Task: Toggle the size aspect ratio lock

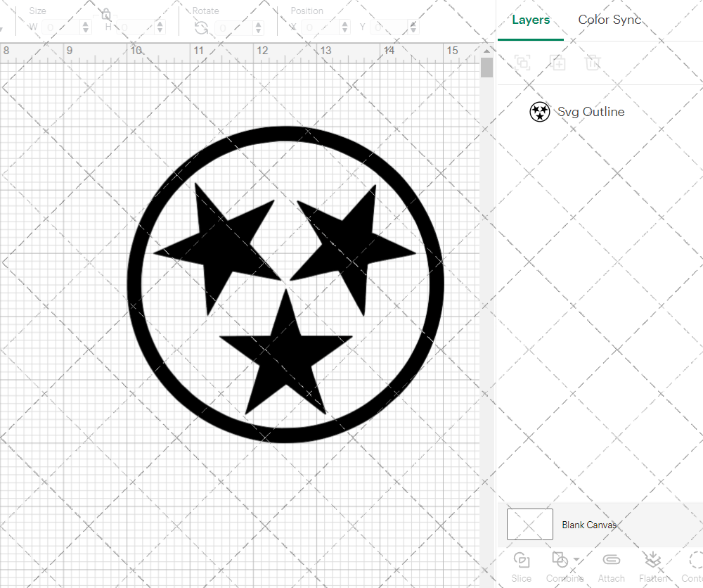Action: click(x=106, y=14)
